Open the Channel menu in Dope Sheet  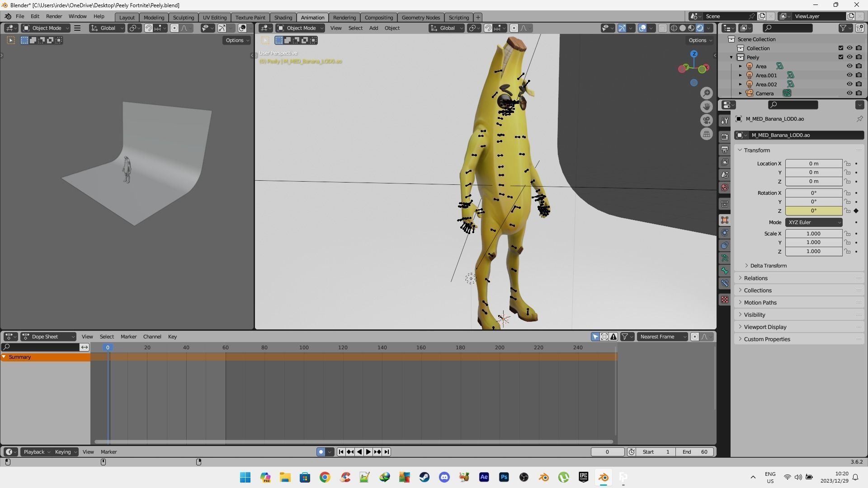[x=152, y=337]
